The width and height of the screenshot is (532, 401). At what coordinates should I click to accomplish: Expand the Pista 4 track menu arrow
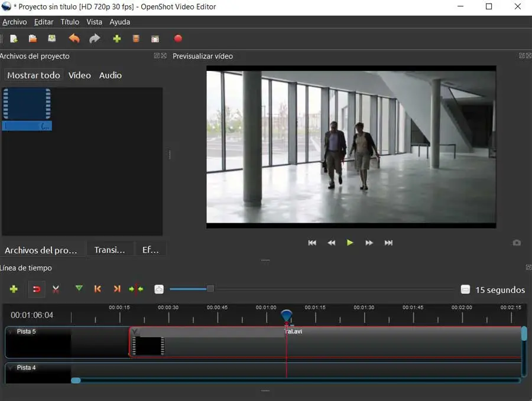pyautogui.click(x=10, y=368)
